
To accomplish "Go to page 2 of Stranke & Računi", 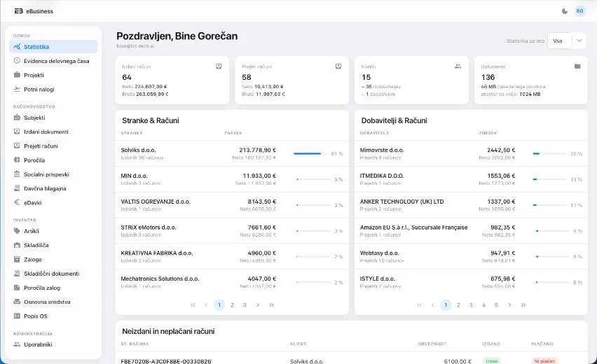I will point(232,305).
